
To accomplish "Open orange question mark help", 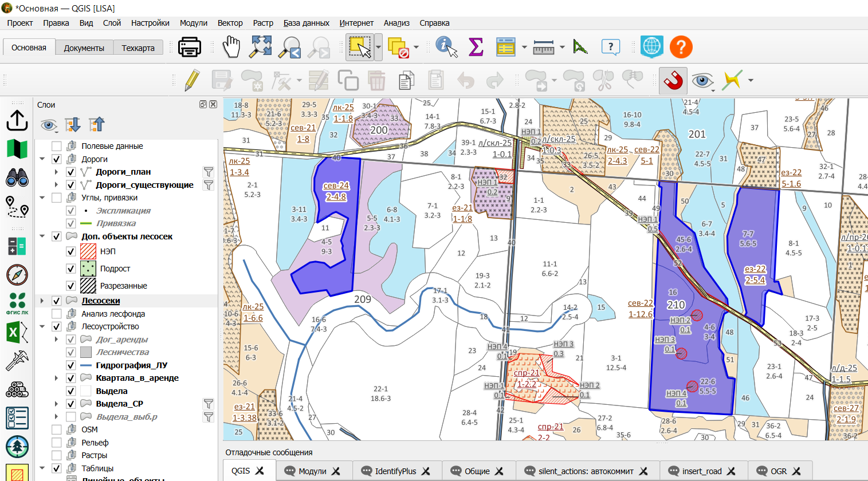I will (681, 47).
